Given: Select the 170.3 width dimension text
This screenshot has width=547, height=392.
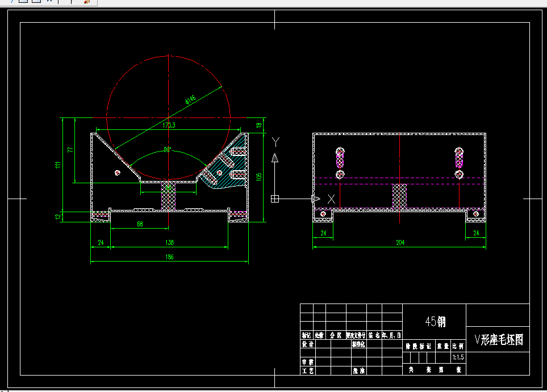Looking at the screenshot, I should [169, 125].
